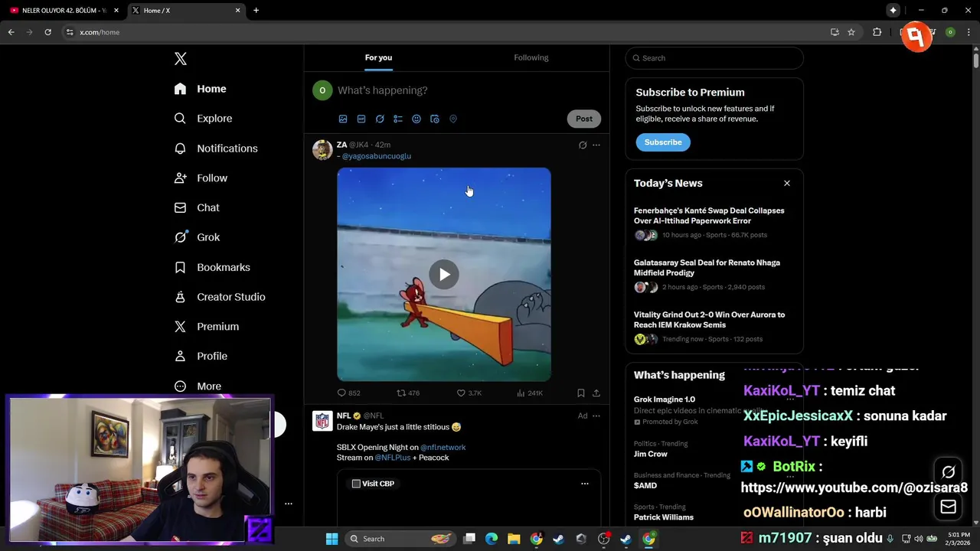Image resolution: width=980 pixels, height=551 pixels.
Task: Open File Explorer from taskbar
Action: coord(514,539)
